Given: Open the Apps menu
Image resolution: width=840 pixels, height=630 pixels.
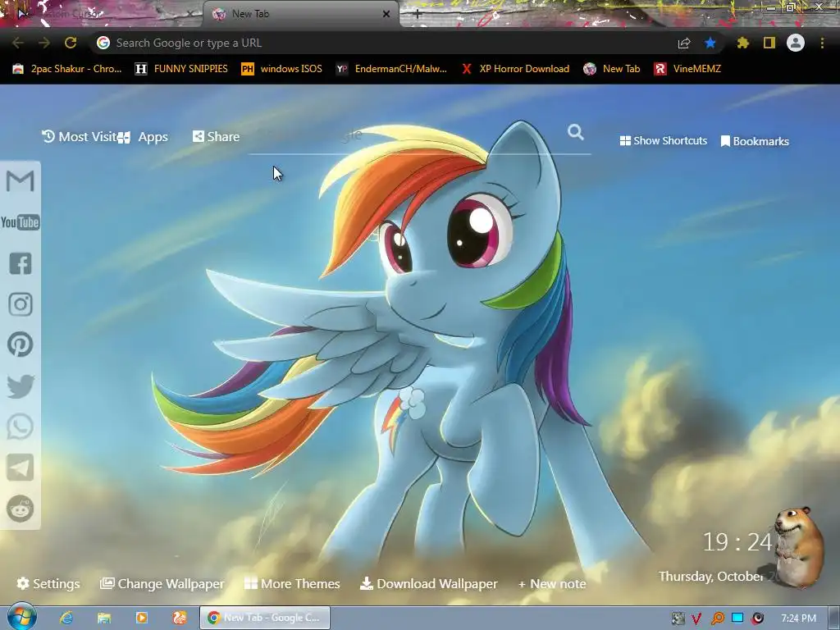Looking at the screenshot, I should 143,137.
